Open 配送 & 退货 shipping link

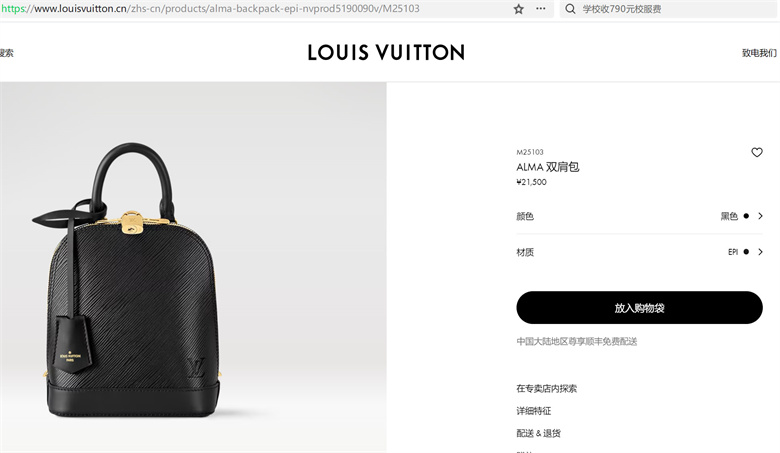[538, 433]
